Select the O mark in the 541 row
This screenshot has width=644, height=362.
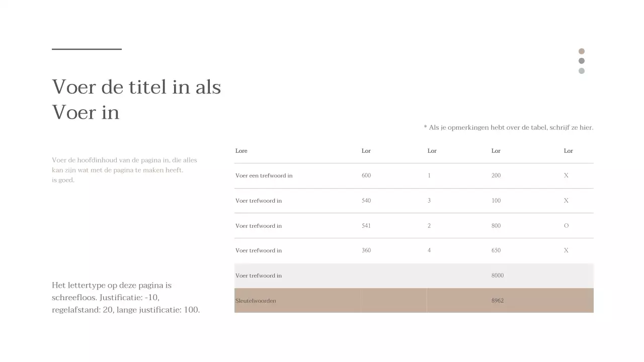(x=566, y=226)
